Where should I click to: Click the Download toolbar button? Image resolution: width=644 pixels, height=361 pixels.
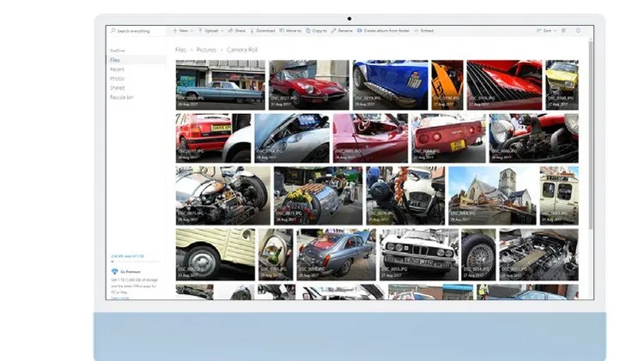[x=263, y=31]
